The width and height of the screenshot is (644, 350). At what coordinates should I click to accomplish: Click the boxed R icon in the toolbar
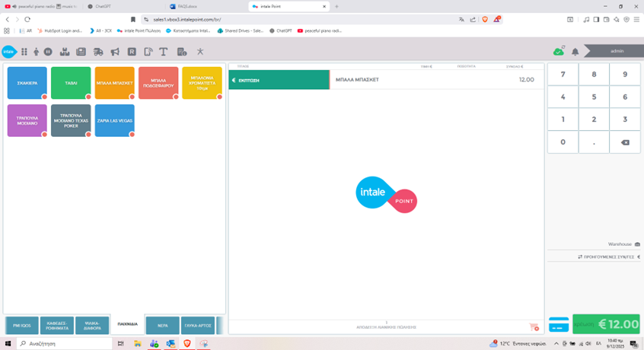click(x=132, y=52)
